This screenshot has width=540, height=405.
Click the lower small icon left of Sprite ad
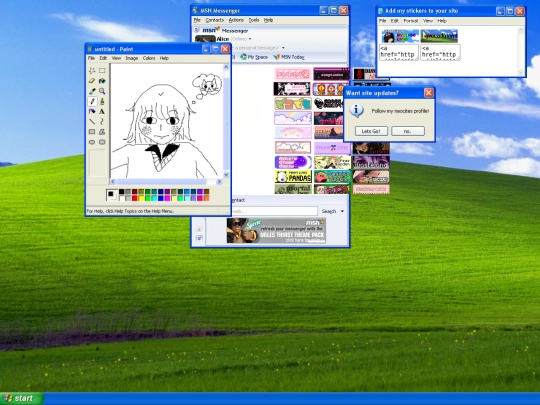[x=199, y=238]
